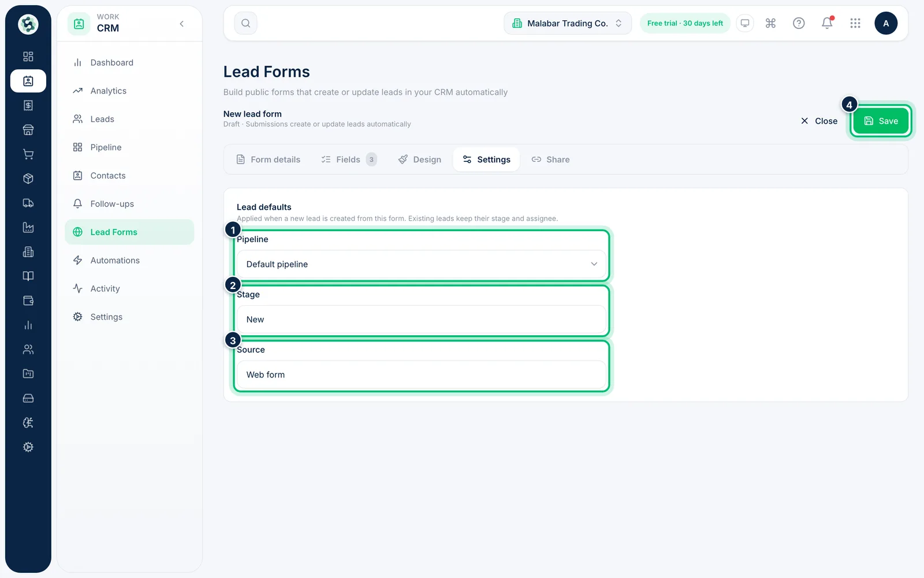Click the app logo in the dark rail
Screen dimensions: 924x578
[28, 24]
